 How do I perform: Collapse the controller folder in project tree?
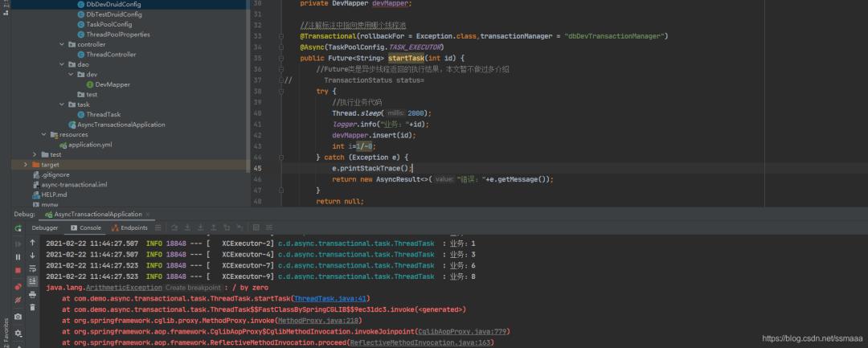[61, 44]
